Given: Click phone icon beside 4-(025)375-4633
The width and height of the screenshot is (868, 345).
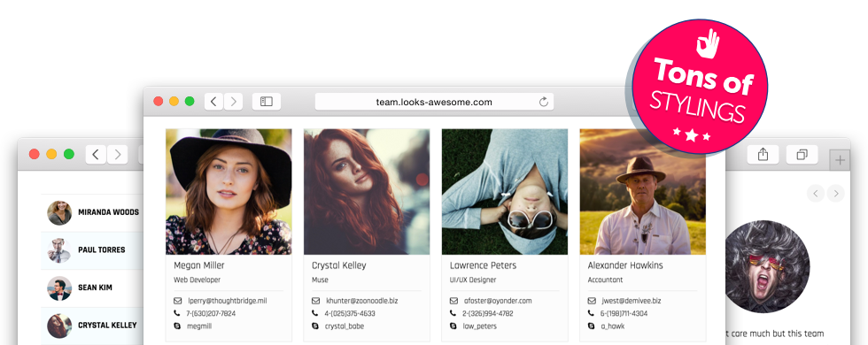Looking at the screenshot, I should coord(315,313).
